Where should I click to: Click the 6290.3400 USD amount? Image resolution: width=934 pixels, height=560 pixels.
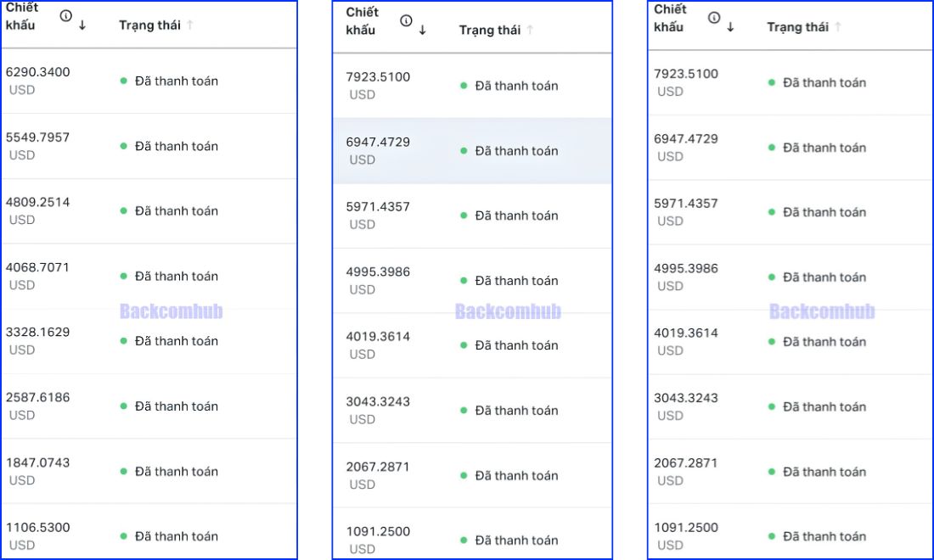coord(38,81)
